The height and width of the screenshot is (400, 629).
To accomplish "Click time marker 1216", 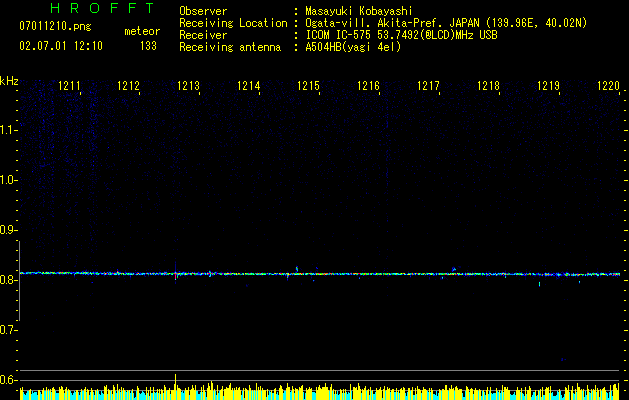I will click(x=368, y=86).
